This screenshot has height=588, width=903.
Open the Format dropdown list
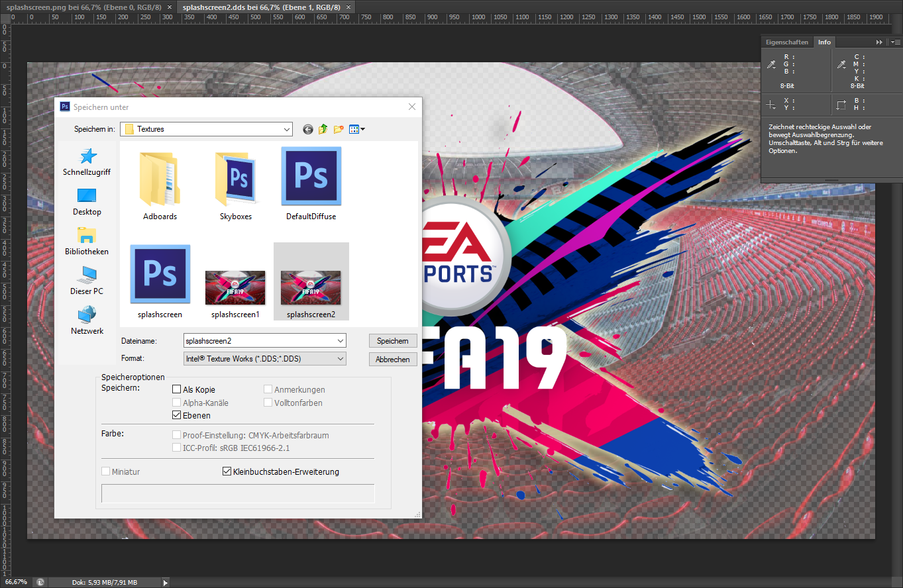(341, 359)
